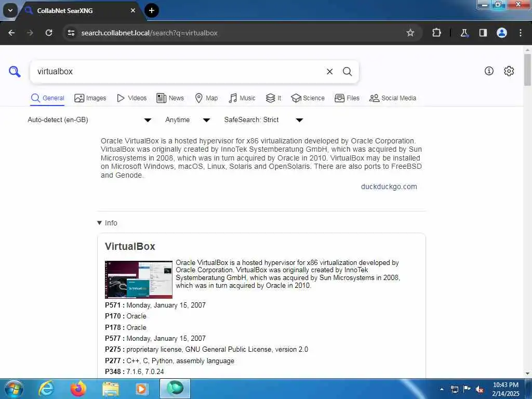Open SearXNG preferences gear
This screenshot has width=532, height=399.
[509, 71]
